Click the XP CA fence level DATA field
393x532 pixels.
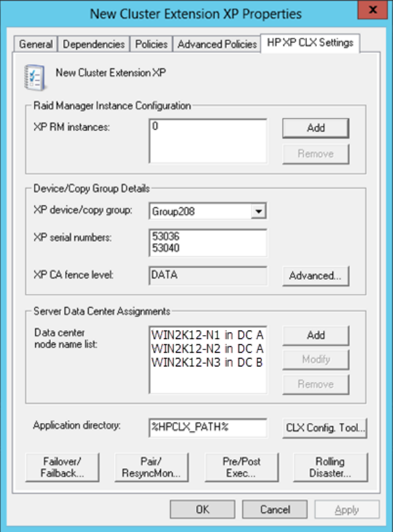tap(208, 276)
